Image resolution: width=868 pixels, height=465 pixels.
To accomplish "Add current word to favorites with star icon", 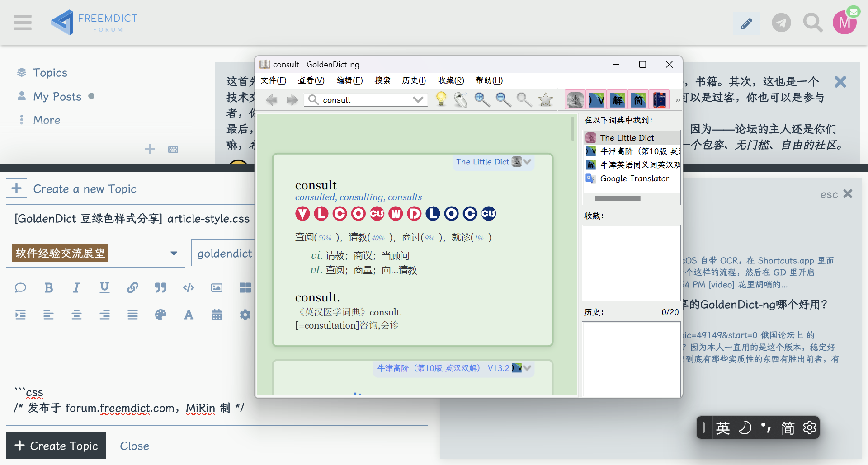I will pyautogui.click(x=545, y=99).
